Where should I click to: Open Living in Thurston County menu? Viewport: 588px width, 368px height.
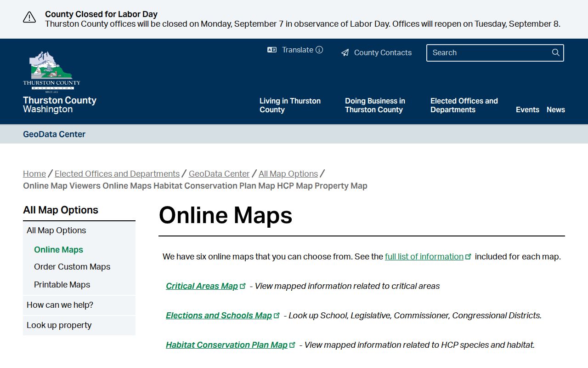click(290, 105)
